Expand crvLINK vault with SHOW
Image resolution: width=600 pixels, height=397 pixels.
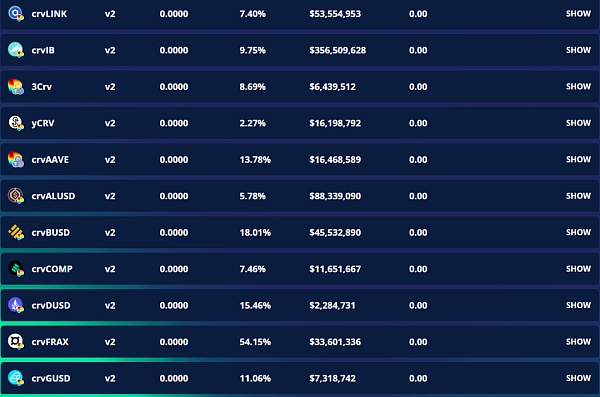tap(578, 14)
